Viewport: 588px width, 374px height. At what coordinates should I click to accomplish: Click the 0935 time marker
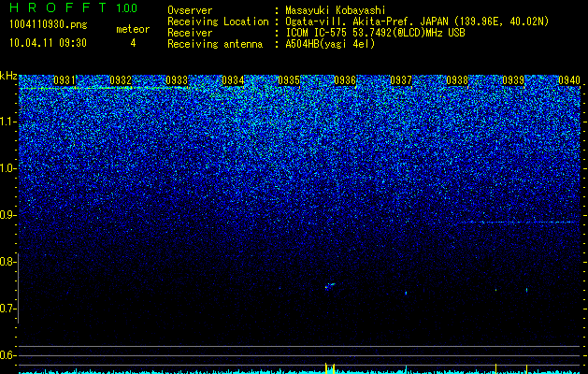point(289,80)
